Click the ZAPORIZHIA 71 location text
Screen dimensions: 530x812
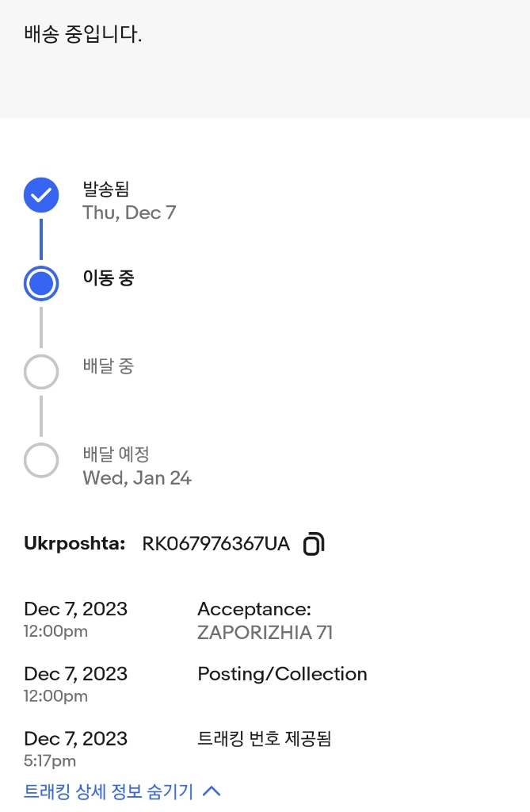point(265,633)
